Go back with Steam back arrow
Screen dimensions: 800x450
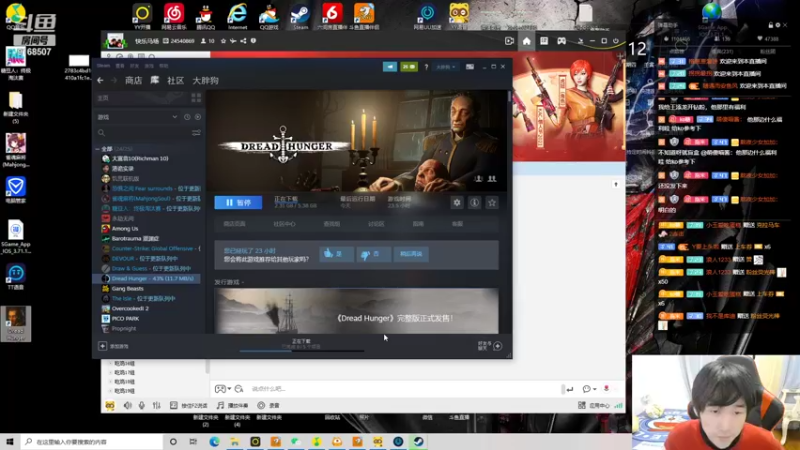101,80
